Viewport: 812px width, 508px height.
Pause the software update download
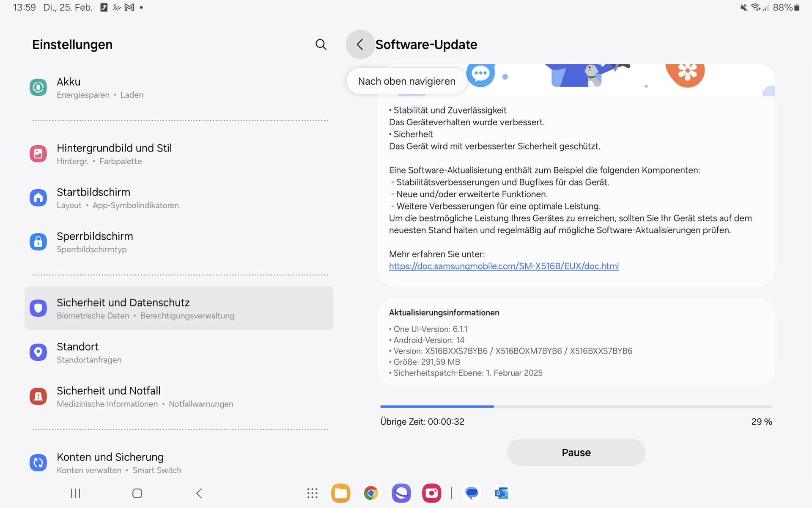(x=576, y=453)
